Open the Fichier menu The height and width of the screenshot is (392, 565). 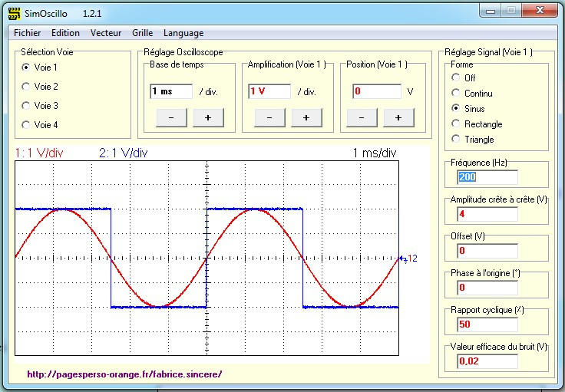click(x=28, y=33)
